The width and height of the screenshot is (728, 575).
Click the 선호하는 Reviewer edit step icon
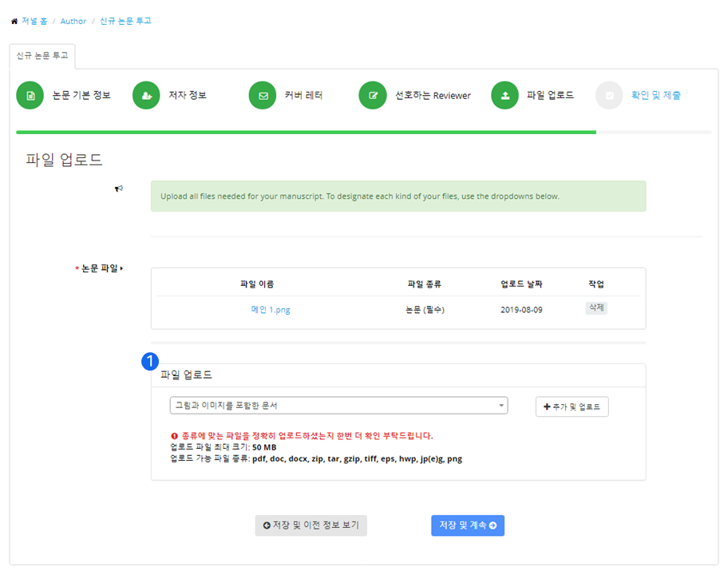[373, 95]
